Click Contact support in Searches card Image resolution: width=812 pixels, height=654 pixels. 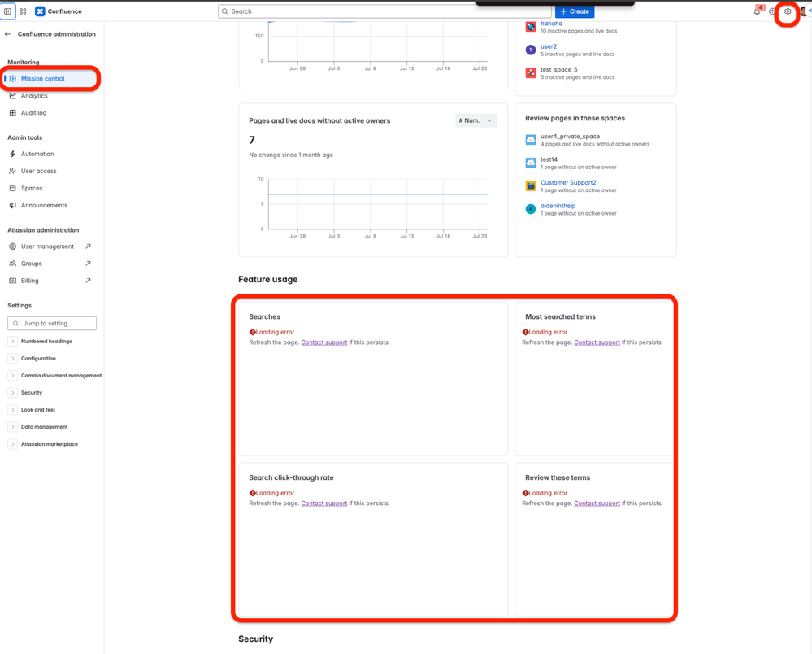(324, 342)
